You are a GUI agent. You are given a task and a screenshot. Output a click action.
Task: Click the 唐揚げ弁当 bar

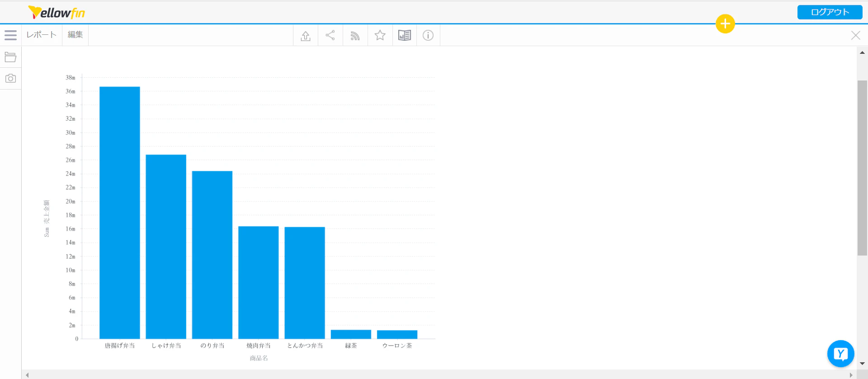(120, 213)
